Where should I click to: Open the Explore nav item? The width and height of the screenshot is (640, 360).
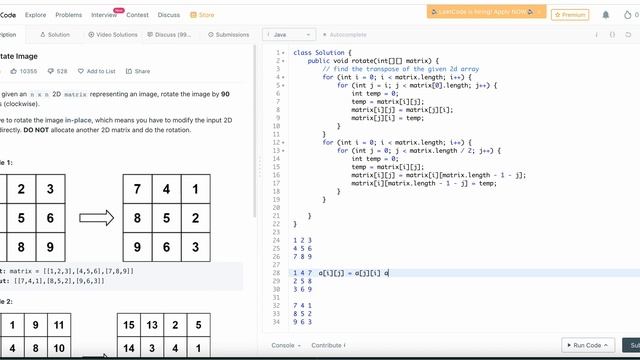[x=36, y=15]
